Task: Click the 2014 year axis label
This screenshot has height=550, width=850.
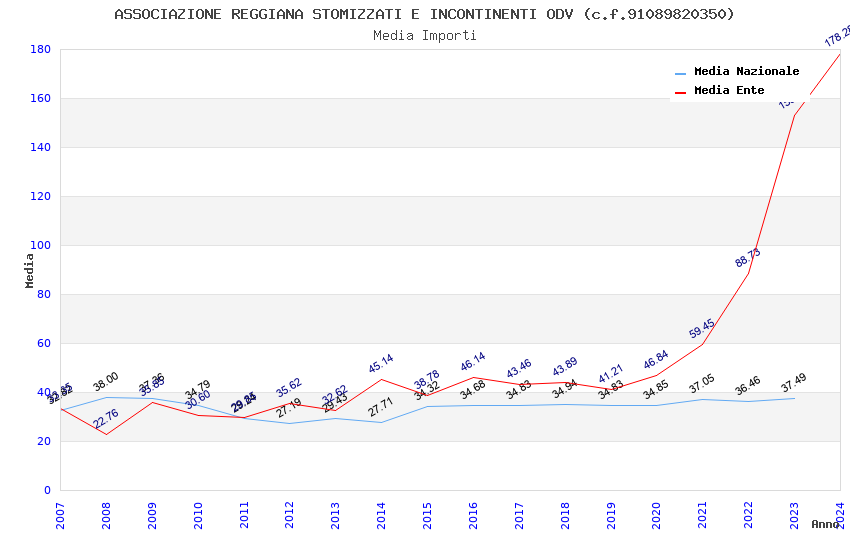Action: [381, 515]
